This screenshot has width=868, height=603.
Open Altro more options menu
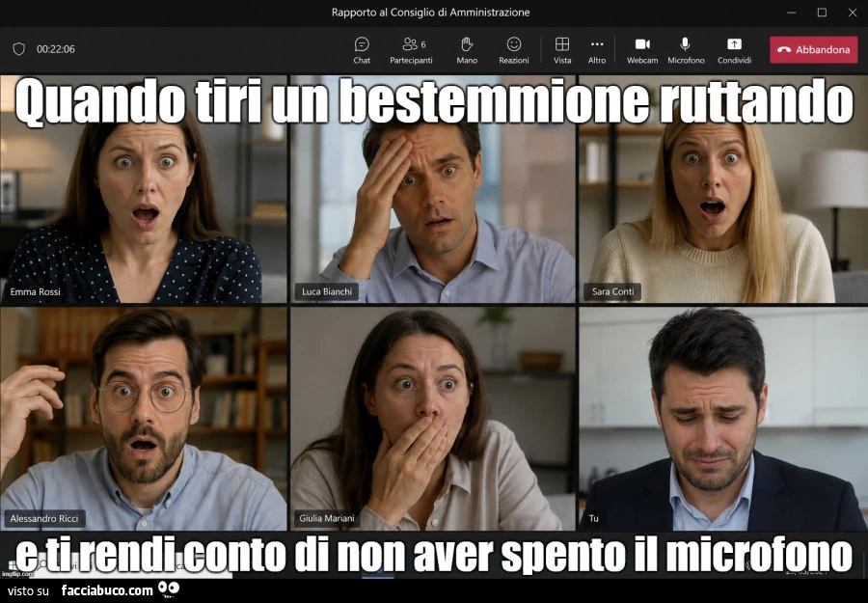click(x=597, y=50)
